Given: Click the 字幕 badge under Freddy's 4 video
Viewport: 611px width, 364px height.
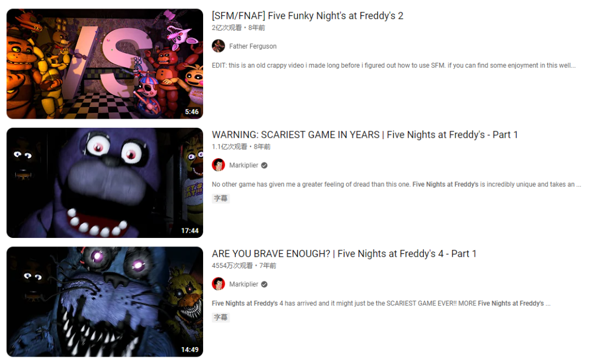Looking at the screenshot, I should [221, 317].
